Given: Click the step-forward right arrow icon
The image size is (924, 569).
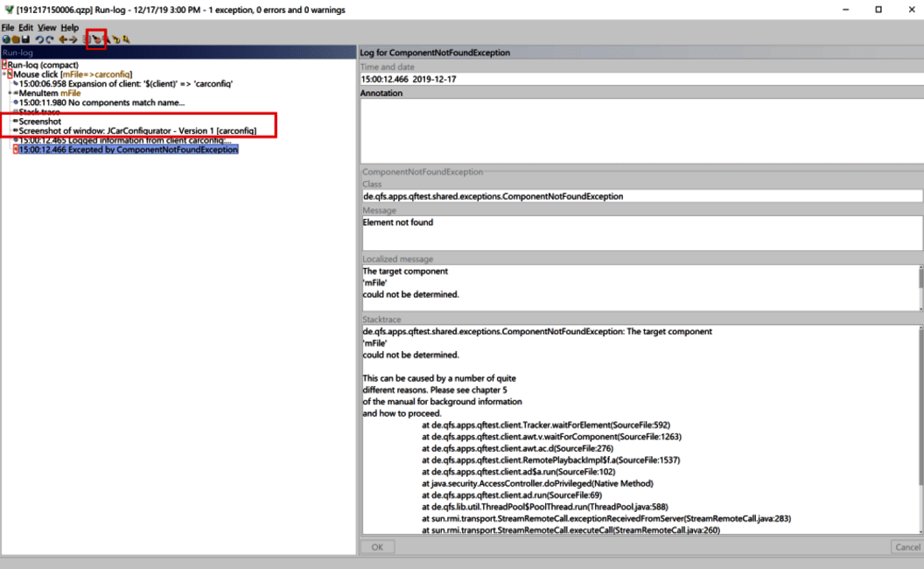Looking at the screenshot, I should [74, 39].
